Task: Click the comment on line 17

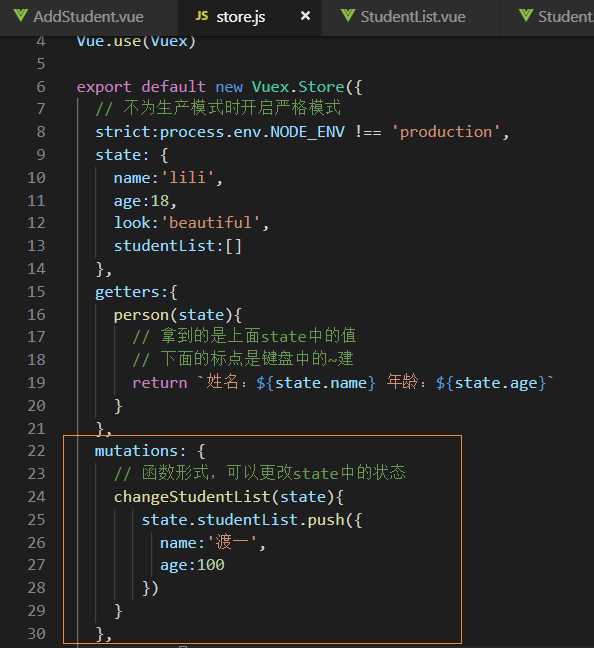Action: [x=244, y=336]
